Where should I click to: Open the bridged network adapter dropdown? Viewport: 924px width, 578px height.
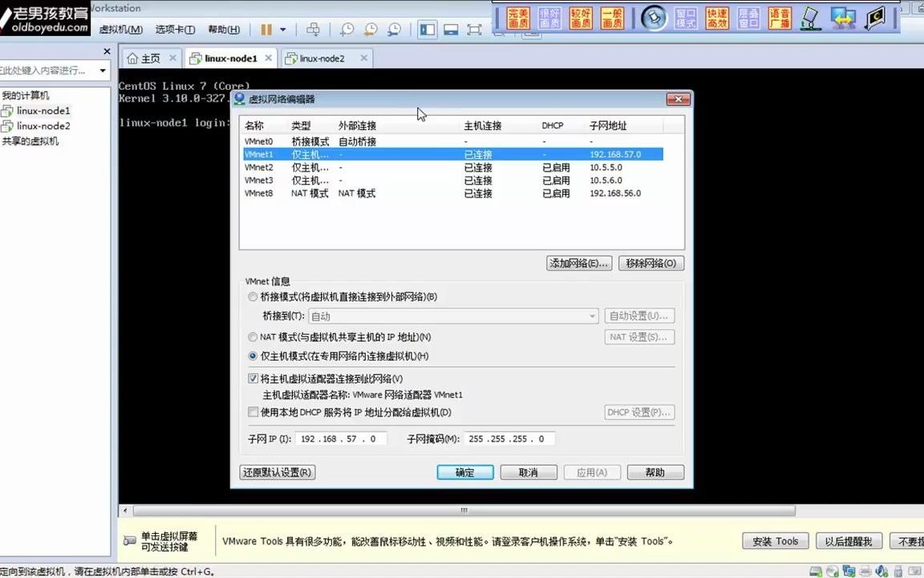[592, 315]
